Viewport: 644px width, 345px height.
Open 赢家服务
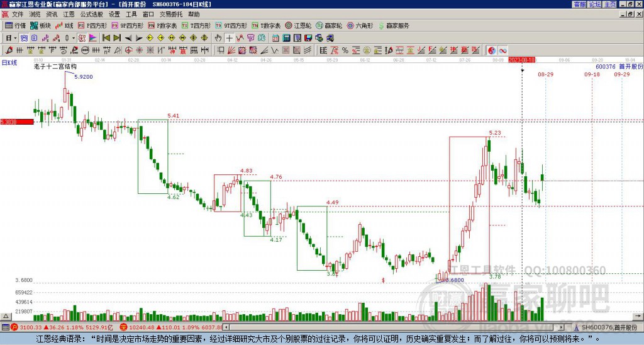click(x=394, y=25)
